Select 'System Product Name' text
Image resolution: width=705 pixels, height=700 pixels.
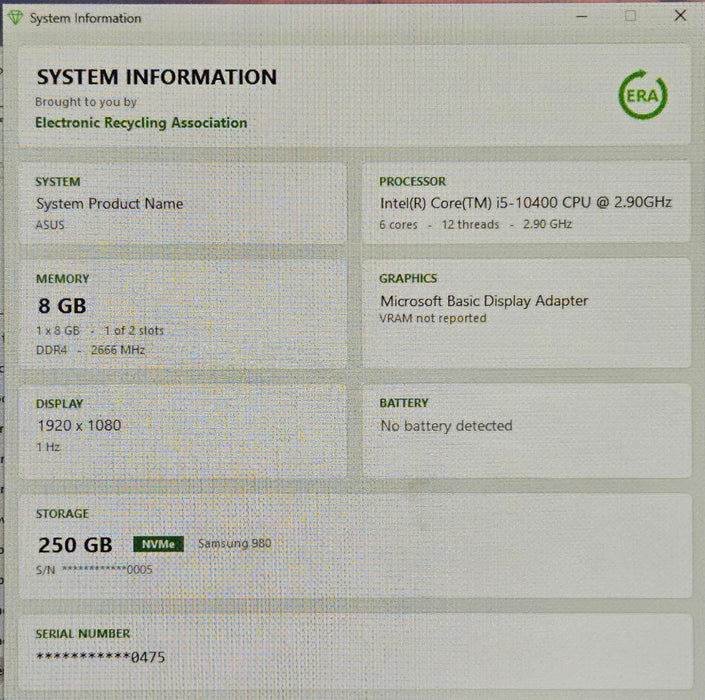coord(110,204)
